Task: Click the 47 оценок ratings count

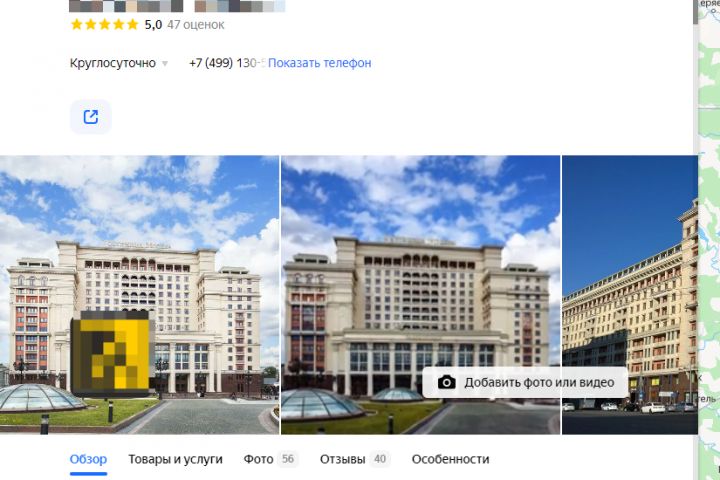Action: 196,24
